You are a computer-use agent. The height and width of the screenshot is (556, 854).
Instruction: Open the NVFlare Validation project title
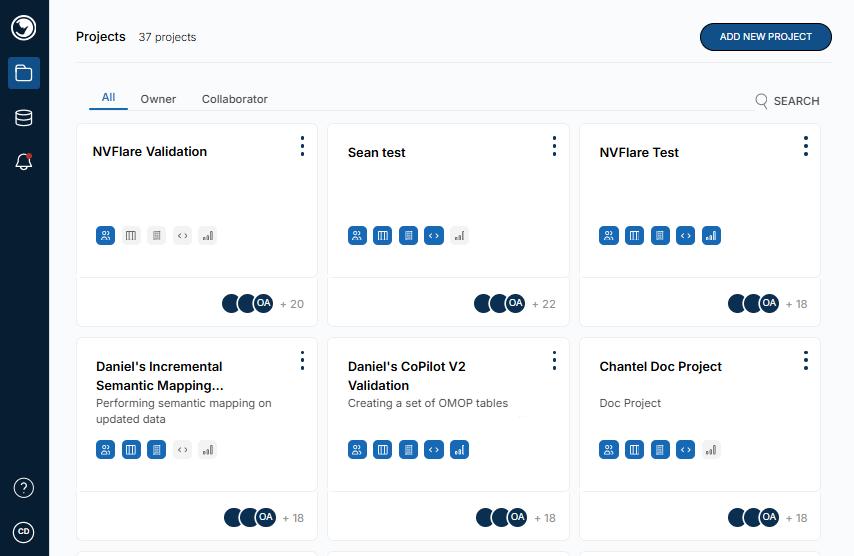pyautogui.click(x=150, y=151)
